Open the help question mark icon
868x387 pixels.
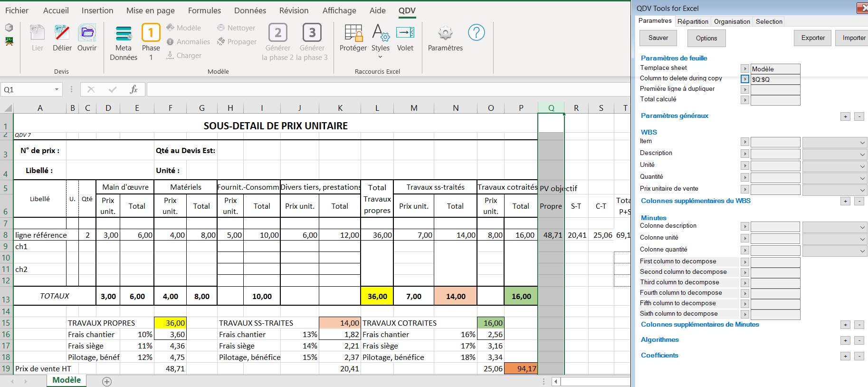477,32
